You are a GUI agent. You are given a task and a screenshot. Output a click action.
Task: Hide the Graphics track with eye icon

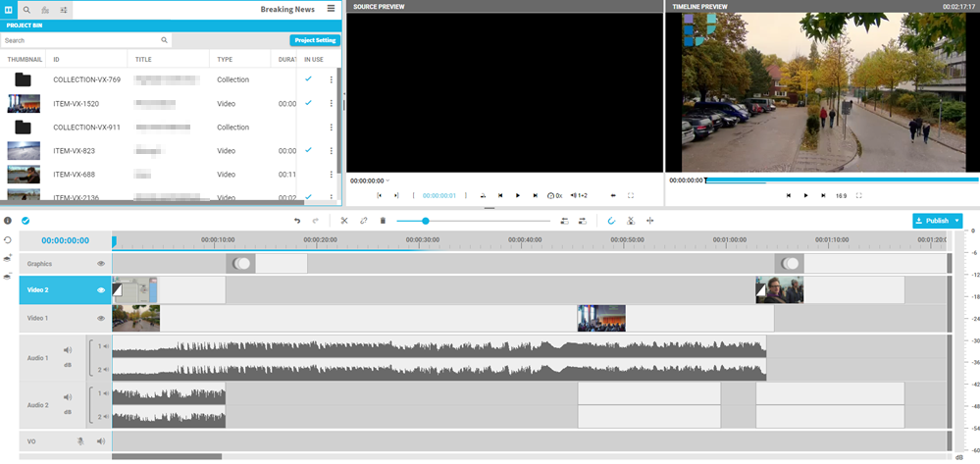click(101, 264)
